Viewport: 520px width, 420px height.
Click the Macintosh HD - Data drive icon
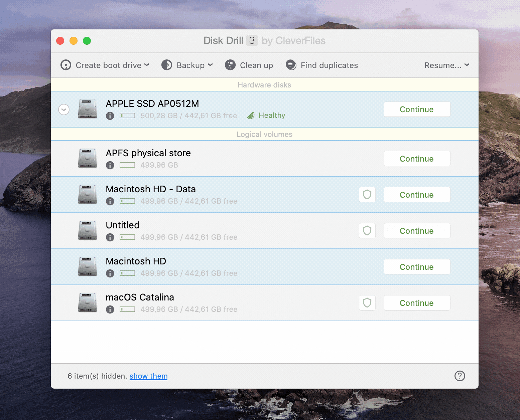88,194
